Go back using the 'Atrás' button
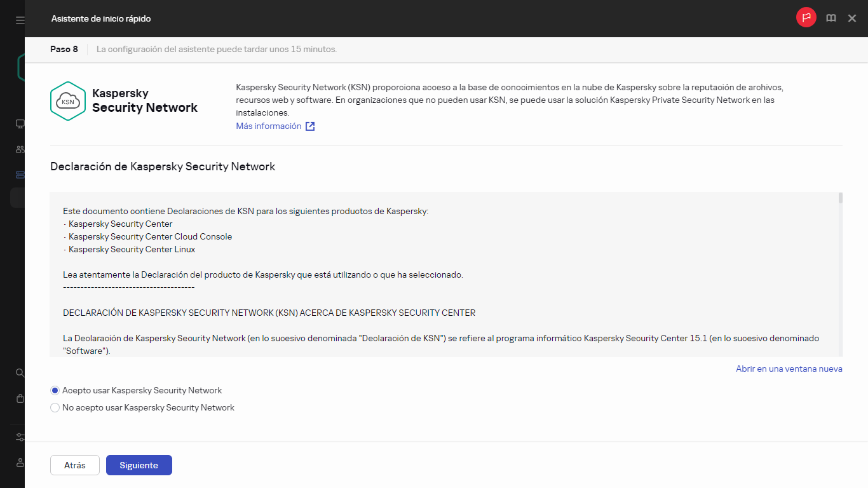Viewport: 868px width, 488px height. coord(74,465)
